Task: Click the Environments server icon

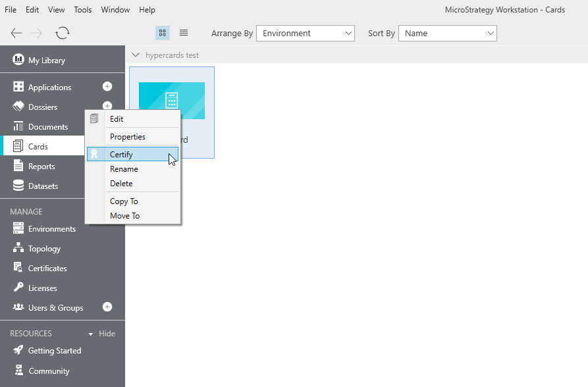Action: pyautogui.click(x=18, y=228)
